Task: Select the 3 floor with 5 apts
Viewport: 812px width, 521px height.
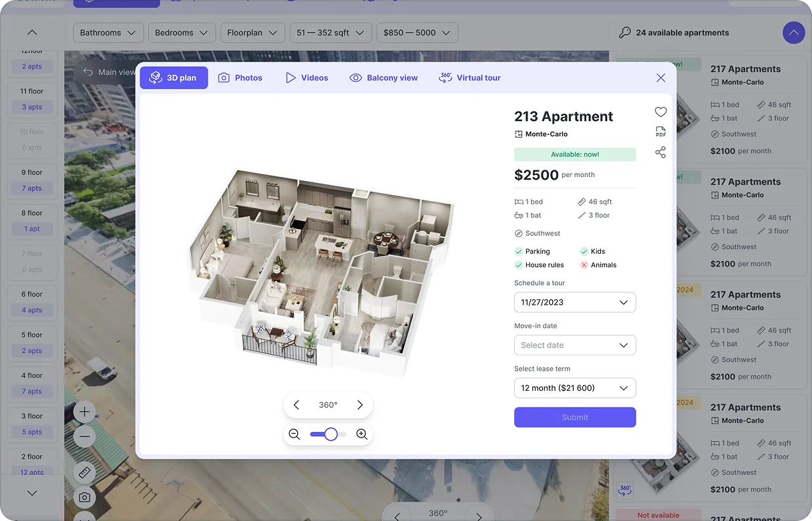Action: pos(32,424)
